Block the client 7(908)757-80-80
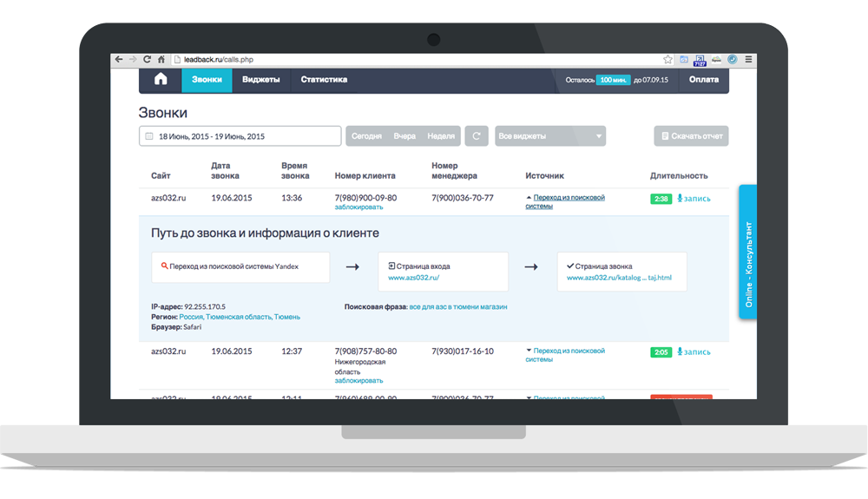868x499 pixels. tap(358, 381)
